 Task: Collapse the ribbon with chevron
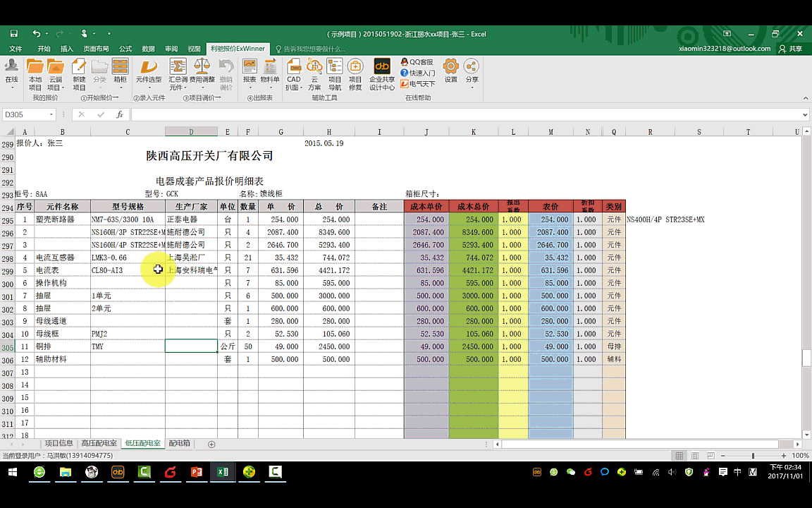pos(805,98)
